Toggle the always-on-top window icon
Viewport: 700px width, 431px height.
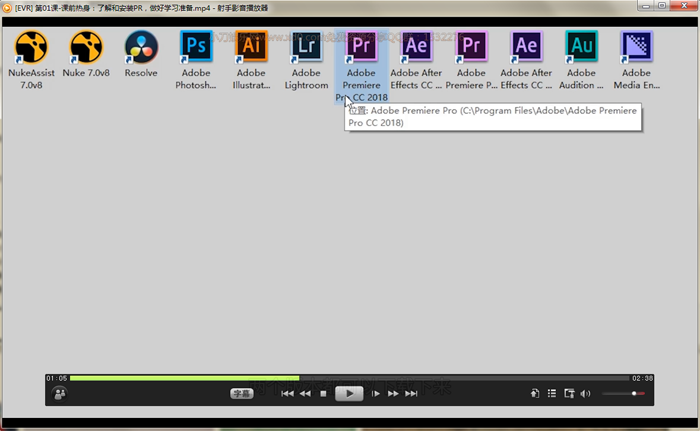click(569, 393)
